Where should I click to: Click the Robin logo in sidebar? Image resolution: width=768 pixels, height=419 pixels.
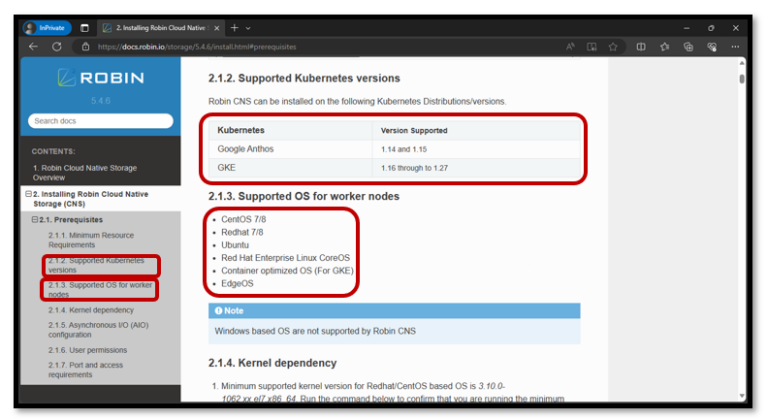click(100, 77)
